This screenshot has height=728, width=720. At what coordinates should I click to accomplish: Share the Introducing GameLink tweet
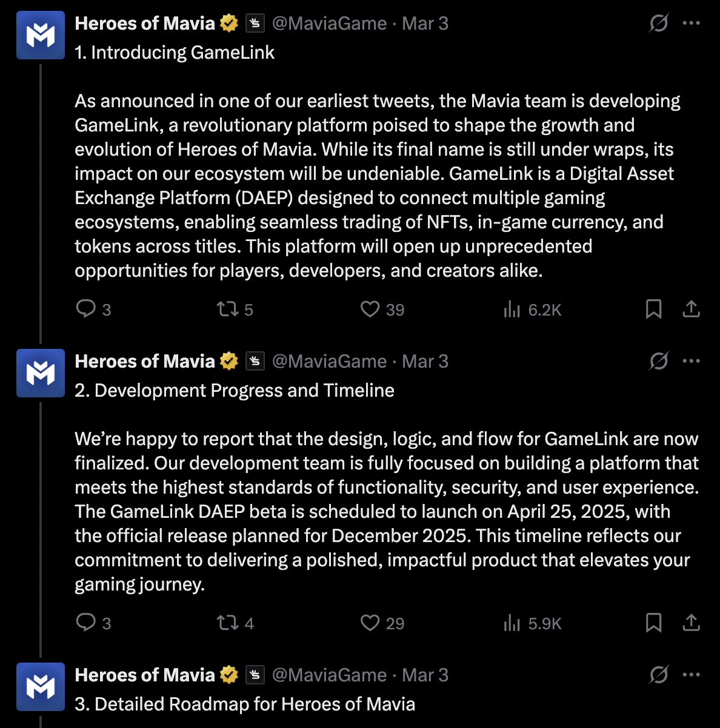point(691,309)
